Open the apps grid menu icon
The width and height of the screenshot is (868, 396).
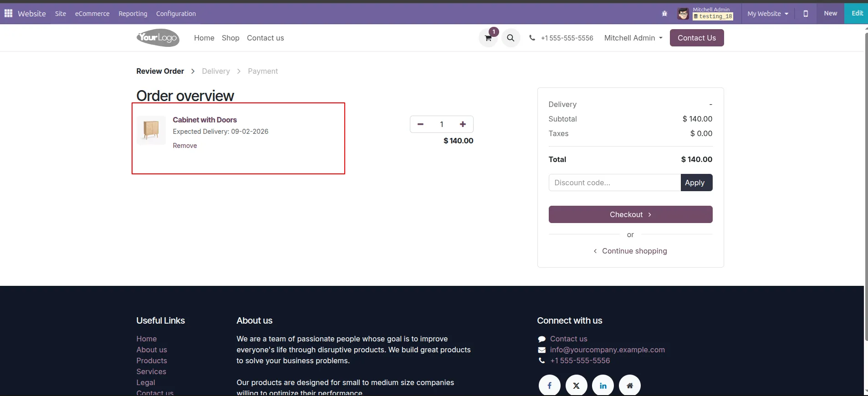pos(8,13)
